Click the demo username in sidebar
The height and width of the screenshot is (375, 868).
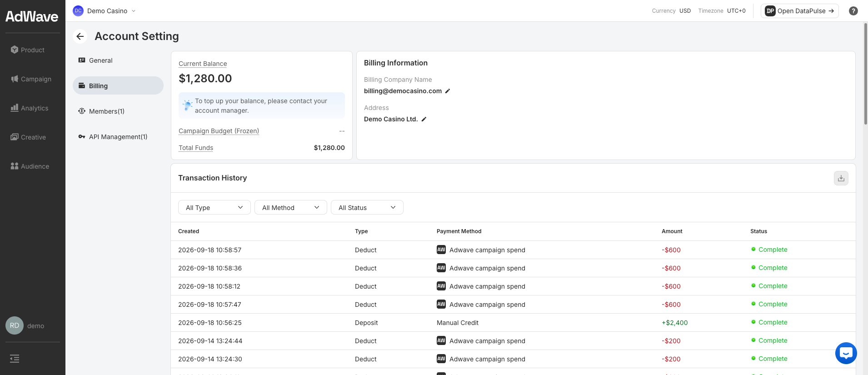(35, 326)
